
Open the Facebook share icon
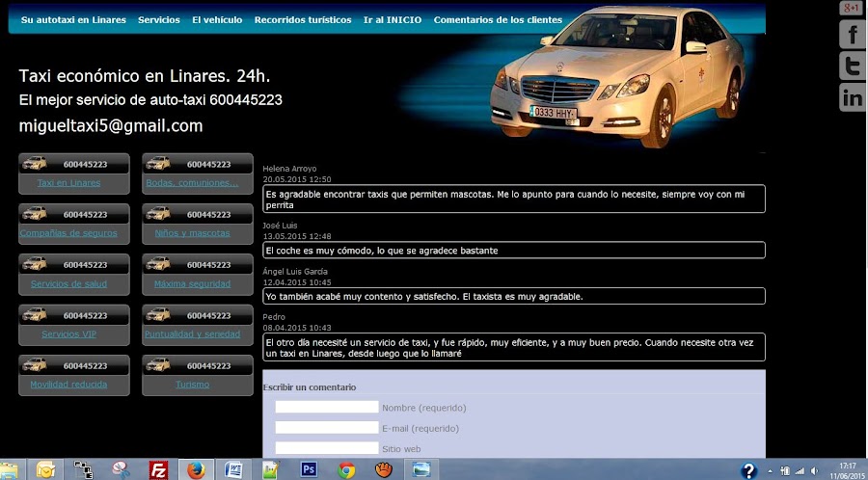tap(853, 35)
